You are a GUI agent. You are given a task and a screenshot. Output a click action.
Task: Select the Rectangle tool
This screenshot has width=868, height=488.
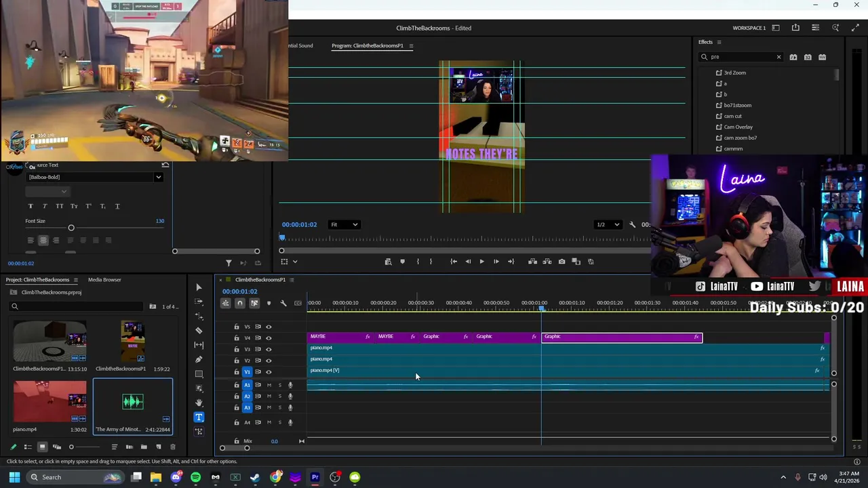199,373
